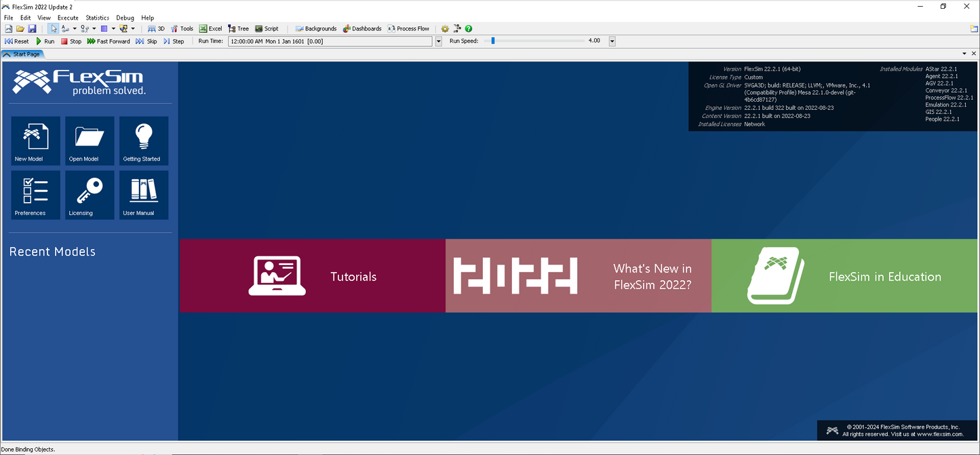Open the Tools toolbar button
Screen dimensions: 980x455
pyautogui.click(x=182, y=28)
